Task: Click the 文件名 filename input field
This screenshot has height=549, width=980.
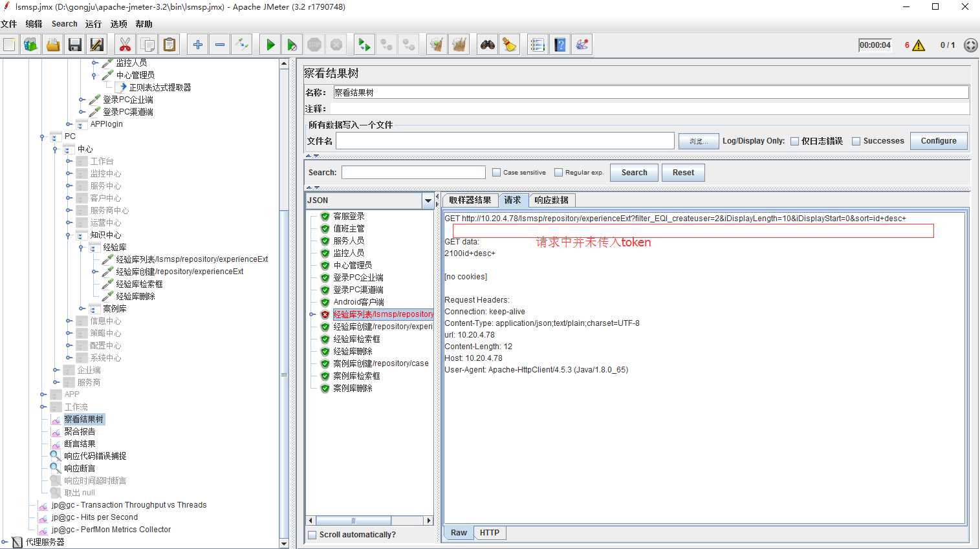Action: pos(505,141)
